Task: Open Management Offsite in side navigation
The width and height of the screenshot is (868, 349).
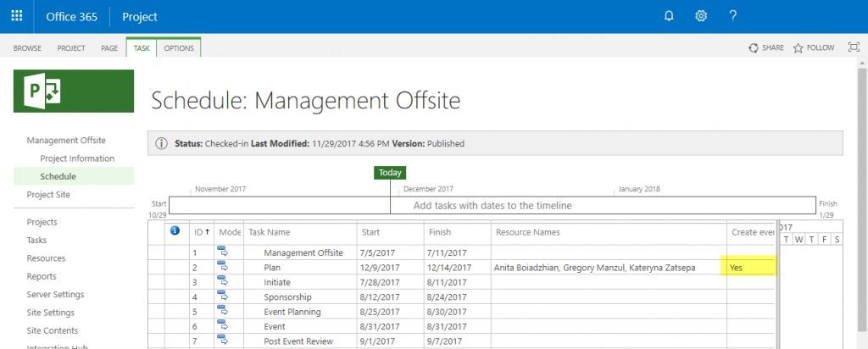Action: click(x=66, y=141)
